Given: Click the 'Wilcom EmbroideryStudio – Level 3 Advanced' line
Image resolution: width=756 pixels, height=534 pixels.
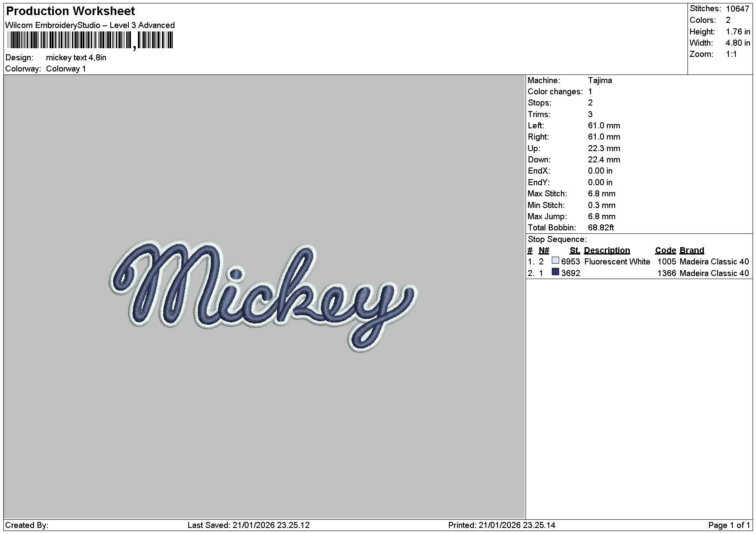Looking at the screenshot, I should (x=90, y=25).
